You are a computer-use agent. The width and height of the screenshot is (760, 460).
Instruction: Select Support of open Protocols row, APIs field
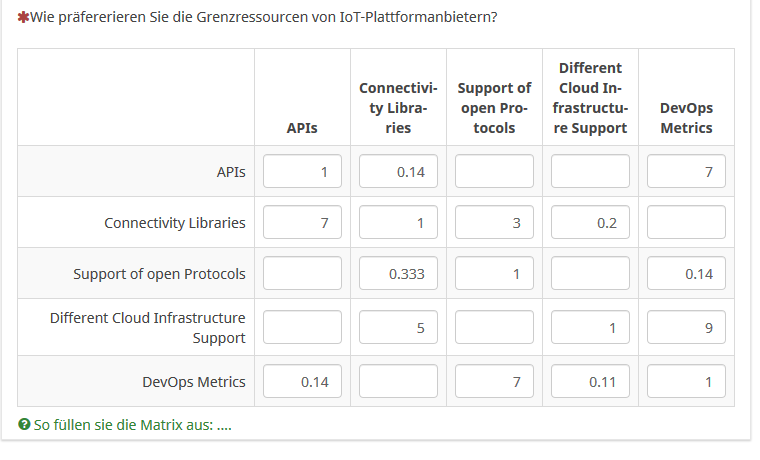[302, 273]
